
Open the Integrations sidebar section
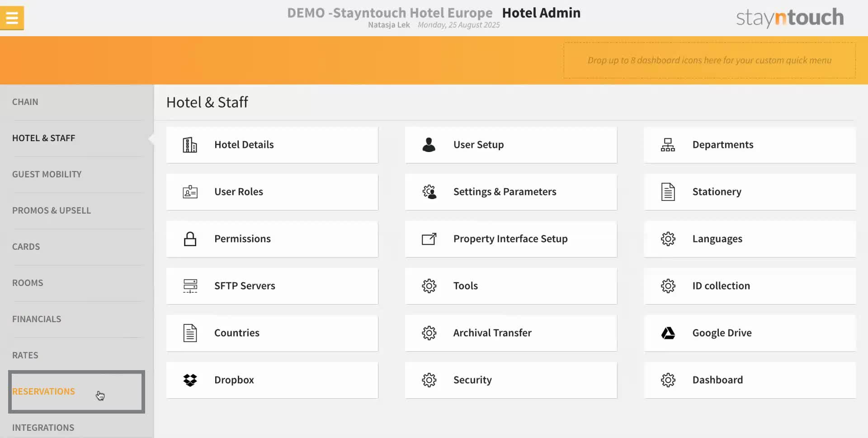tap(43, 428)
